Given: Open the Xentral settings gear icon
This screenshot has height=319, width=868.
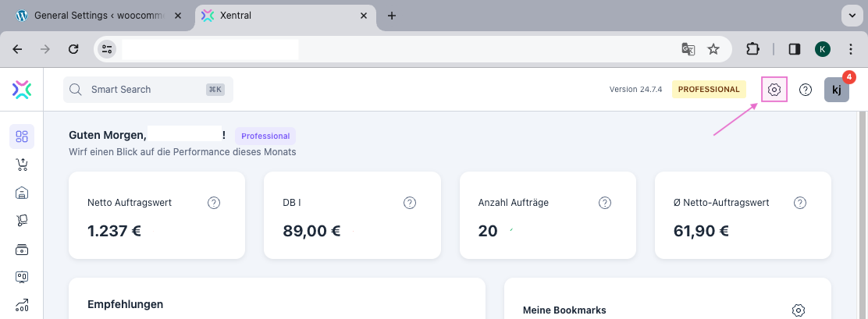Looking at the screenshot, I should click(774, 90).
